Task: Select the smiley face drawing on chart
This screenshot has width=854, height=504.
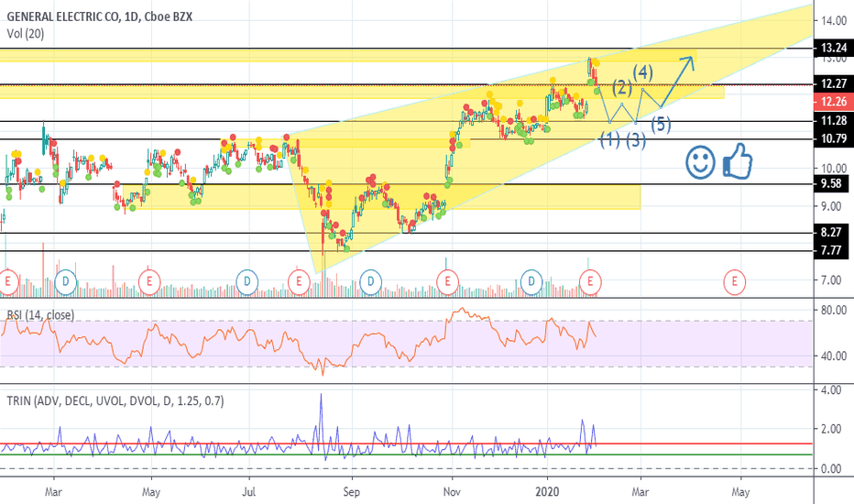Action: click(700, 162)
